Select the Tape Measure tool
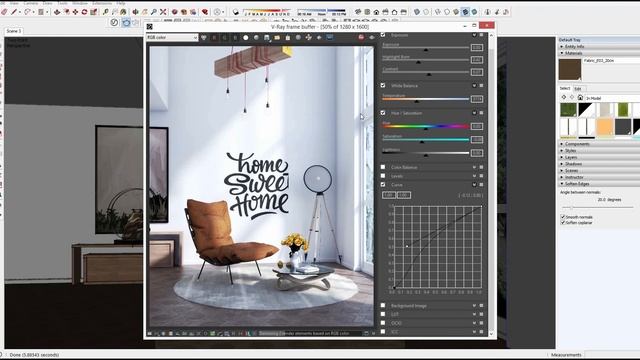640x360 pixels. (106, 12)
